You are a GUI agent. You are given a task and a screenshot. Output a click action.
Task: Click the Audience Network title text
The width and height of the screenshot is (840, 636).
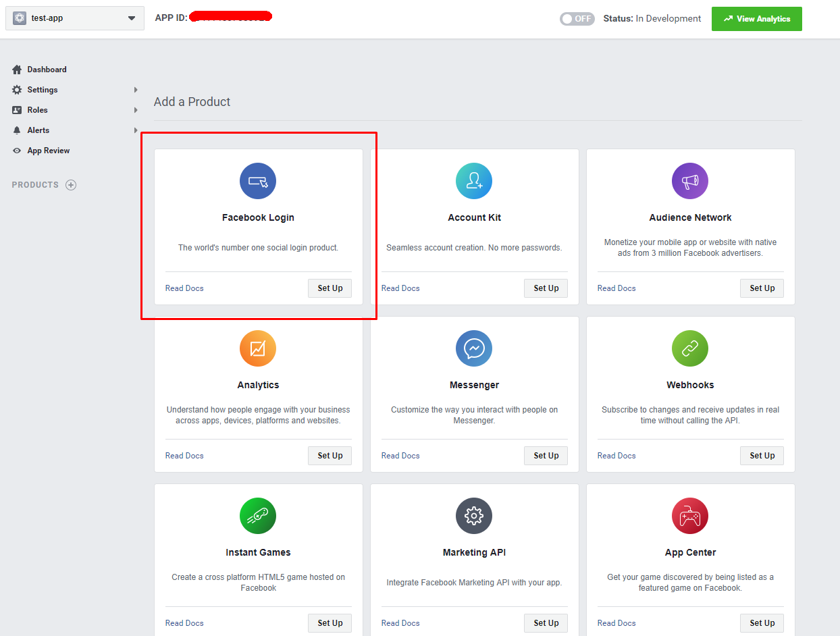690,217
